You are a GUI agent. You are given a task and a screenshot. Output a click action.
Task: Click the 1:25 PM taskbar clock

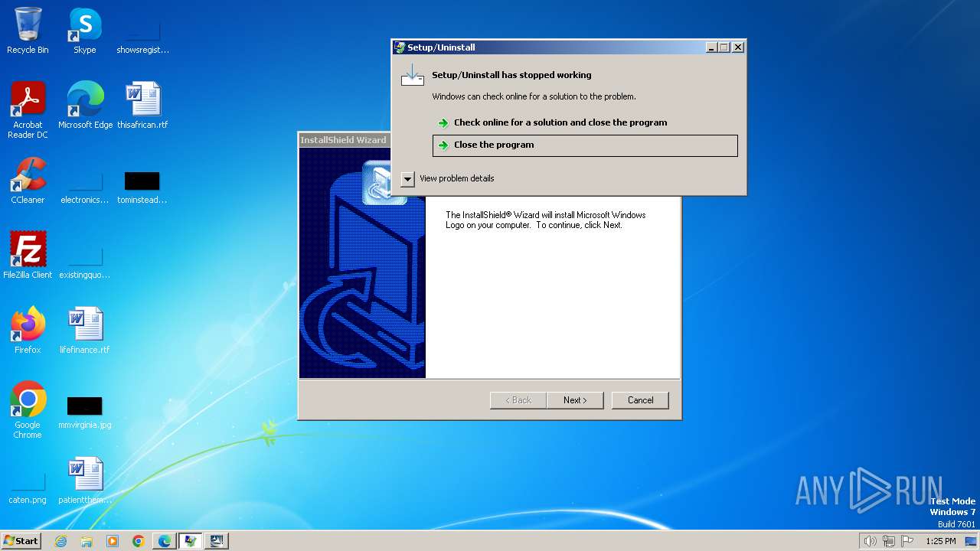[x=941, y=541]
